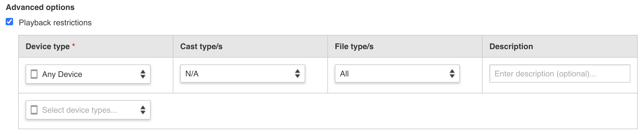
Task: Focus the Enter description input field
Action: 560,74
